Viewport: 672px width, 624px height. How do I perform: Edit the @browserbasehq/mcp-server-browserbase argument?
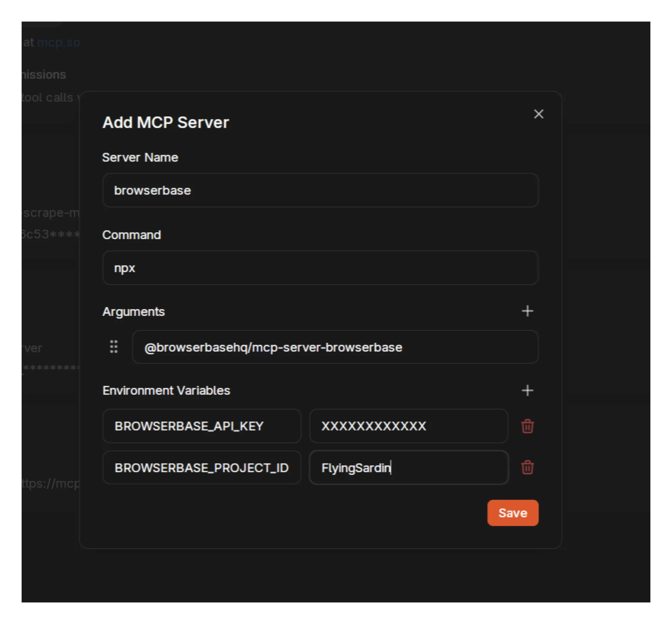(335, 347)
